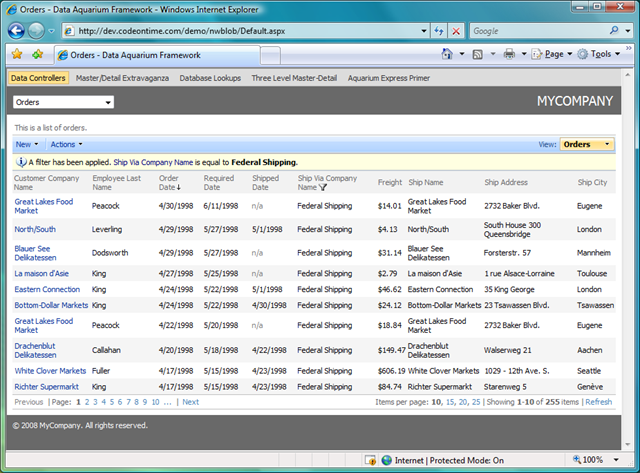Open the Orders controller dropdown
The height and width of the screenshot is (473, 640).
[x=63, y=102]
